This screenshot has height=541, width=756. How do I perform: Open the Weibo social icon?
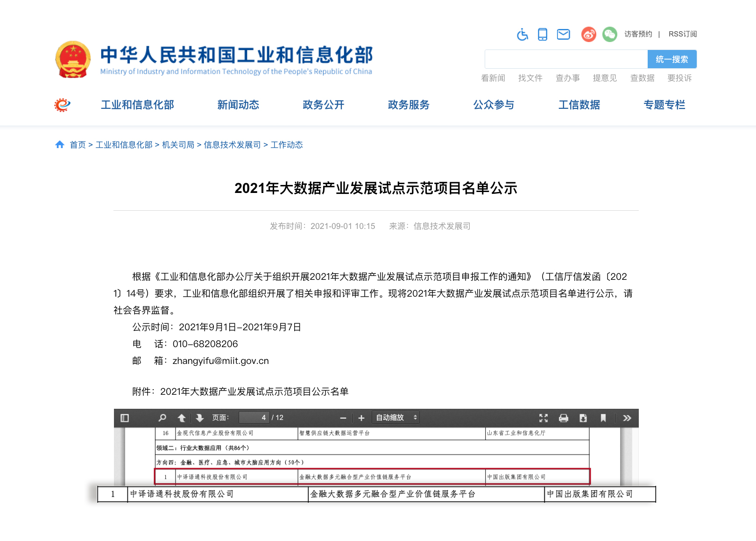[x=588, y=34]
